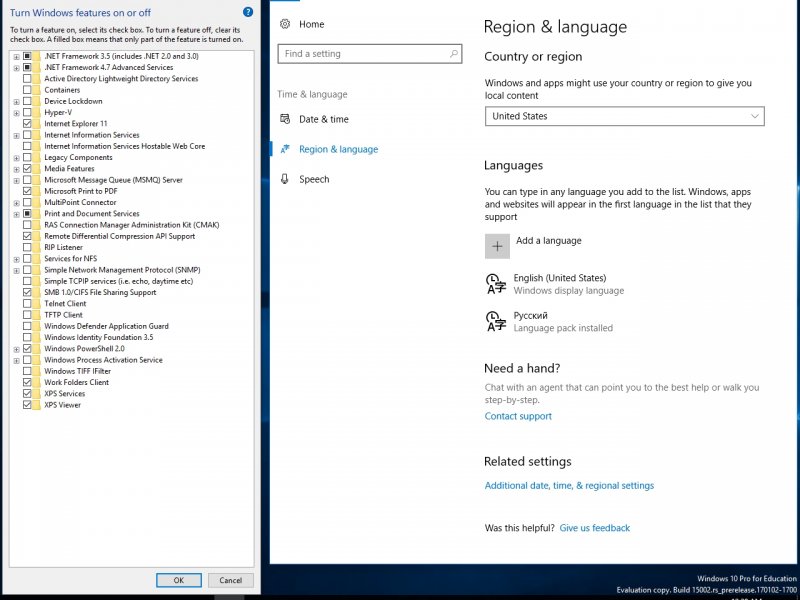The height and width of the screenshot is (600, 800).
Task: Select the RIP Listener feature row
Action: [63, 247]
